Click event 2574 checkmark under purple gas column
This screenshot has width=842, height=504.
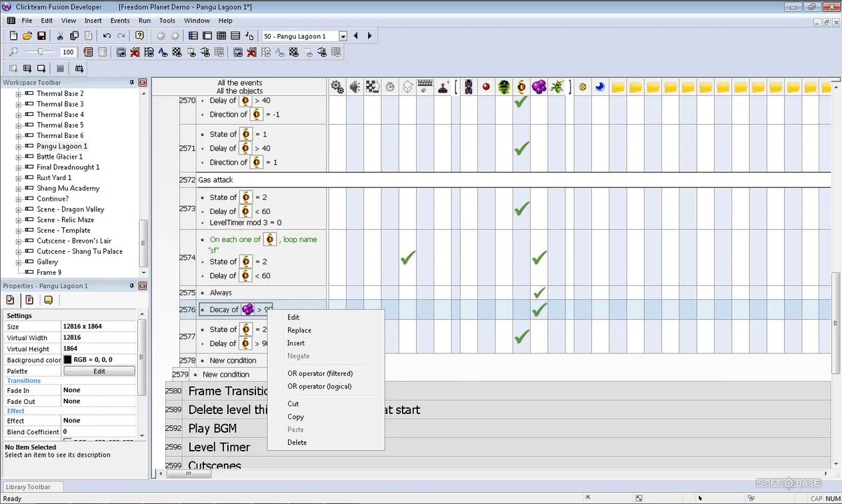(539, 257)
